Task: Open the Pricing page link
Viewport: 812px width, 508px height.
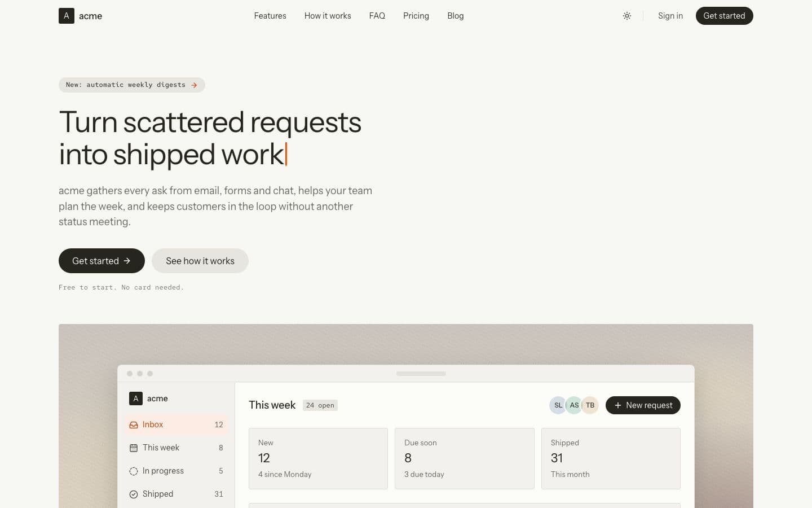Action: tap(416, 16)
